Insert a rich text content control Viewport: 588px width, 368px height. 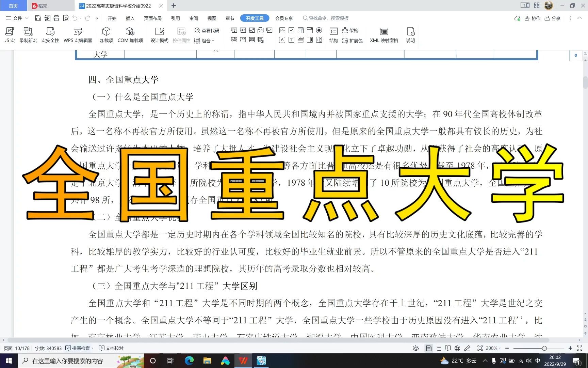[x=234, y=30]
